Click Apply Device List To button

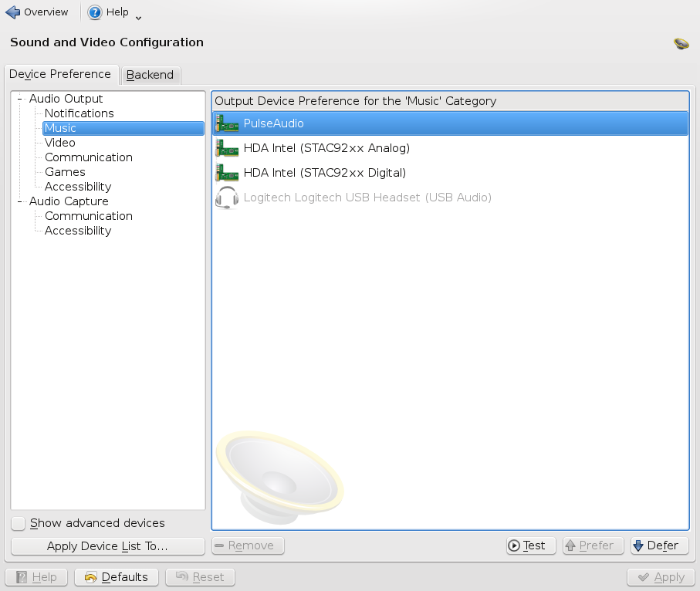(x=107, y=546)
